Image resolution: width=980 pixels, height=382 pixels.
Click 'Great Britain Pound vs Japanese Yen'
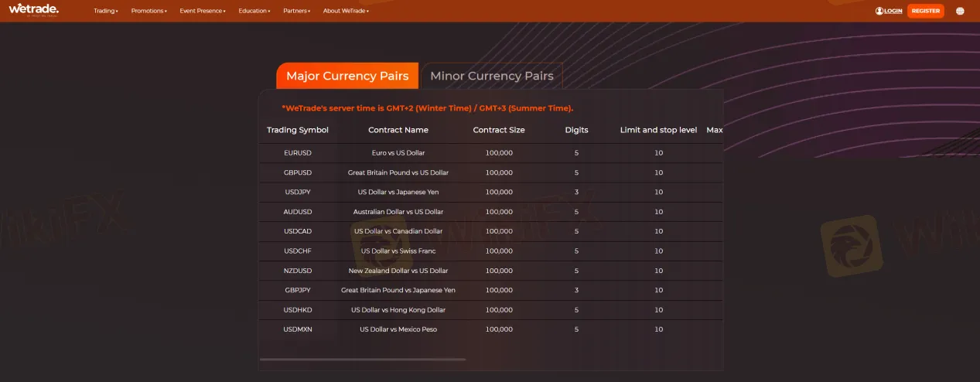tap(398, 290)
